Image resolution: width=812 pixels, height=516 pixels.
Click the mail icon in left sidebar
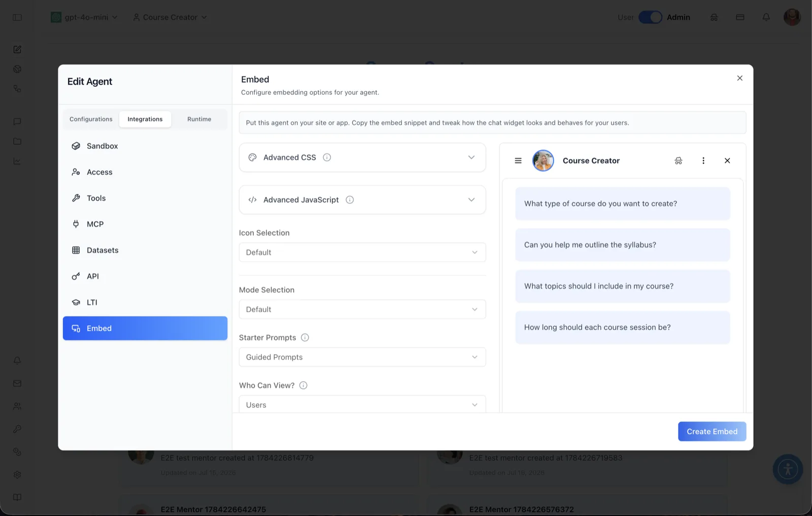coord(17,384)
